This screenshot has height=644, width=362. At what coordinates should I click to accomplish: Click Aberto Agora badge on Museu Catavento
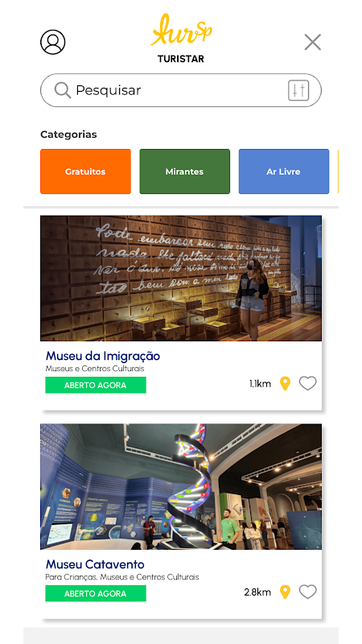click(96, 593)
